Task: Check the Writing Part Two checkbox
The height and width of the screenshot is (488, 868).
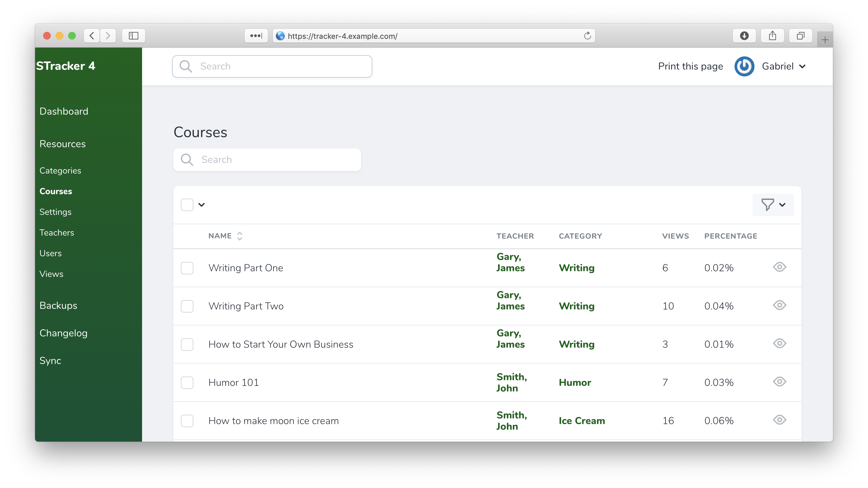Action: tap(187, 306)
